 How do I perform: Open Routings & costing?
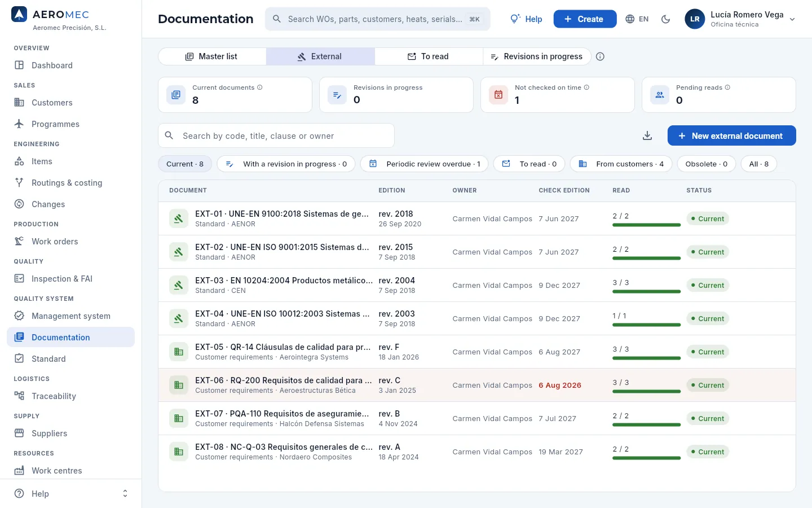click(71, 183)
